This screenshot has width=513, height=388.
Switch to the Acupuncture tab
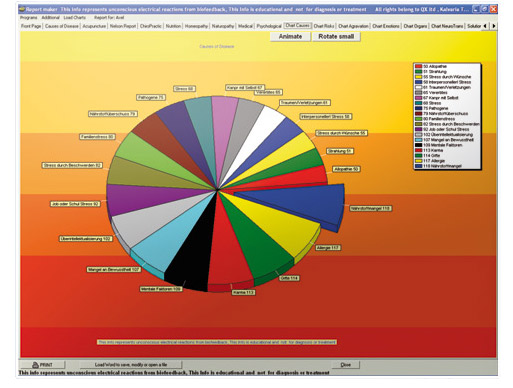point(94,26)
